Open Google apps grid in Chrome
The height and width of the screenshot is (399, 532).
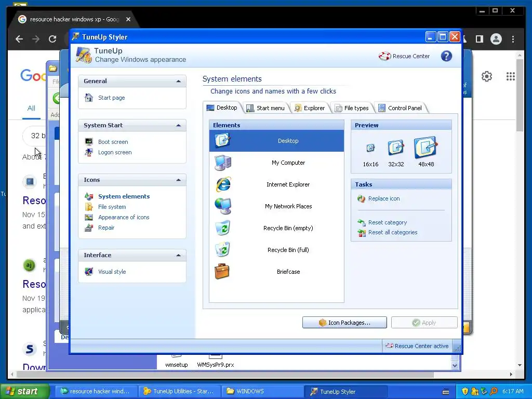pos(510,76)
